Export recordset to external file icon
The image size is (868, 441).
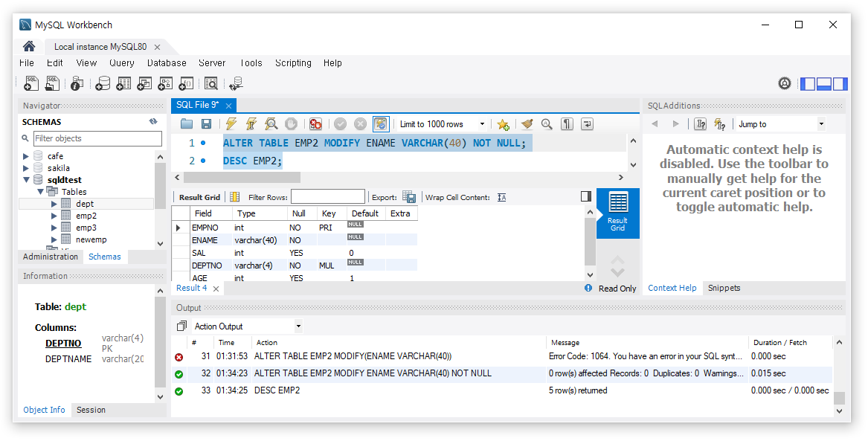coord(409,197)
